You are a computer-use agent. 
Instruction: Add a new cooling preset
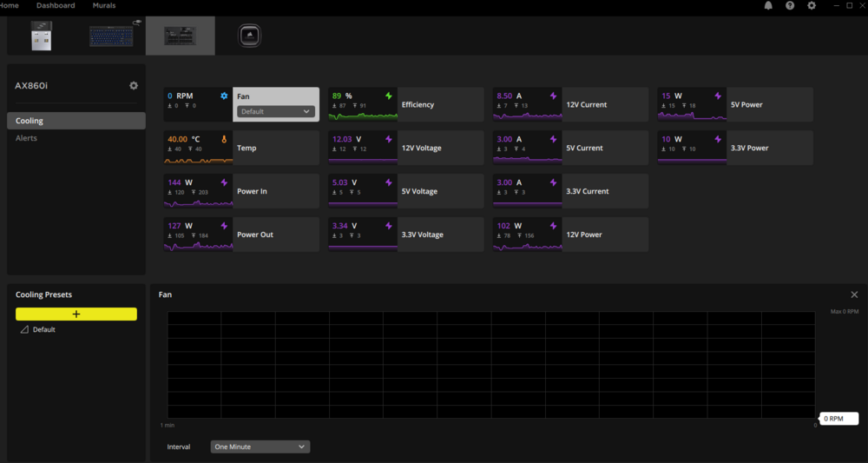tap(76, 314)
